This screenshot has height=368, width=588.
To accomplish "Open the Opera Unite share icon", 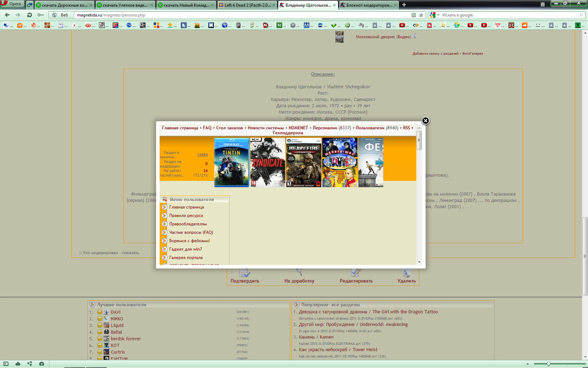I will click(30, 364).
